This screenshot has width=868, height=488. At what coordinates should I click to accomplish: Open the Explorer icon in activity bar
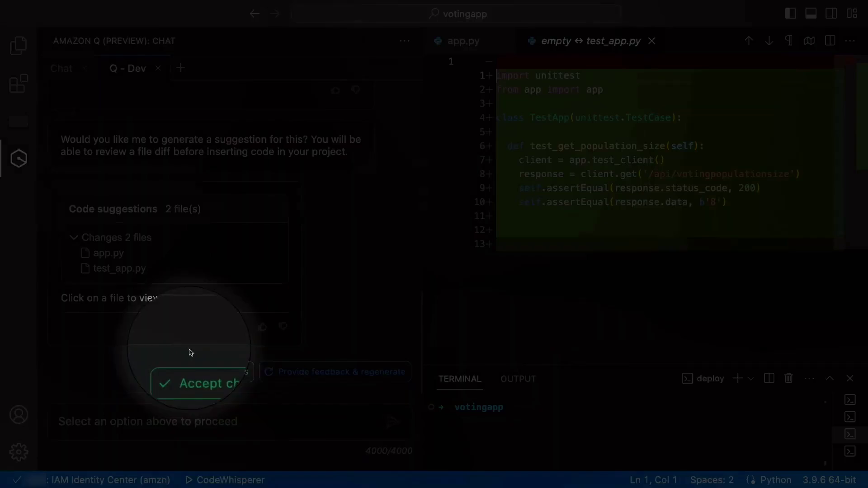[x=19, y=46]
